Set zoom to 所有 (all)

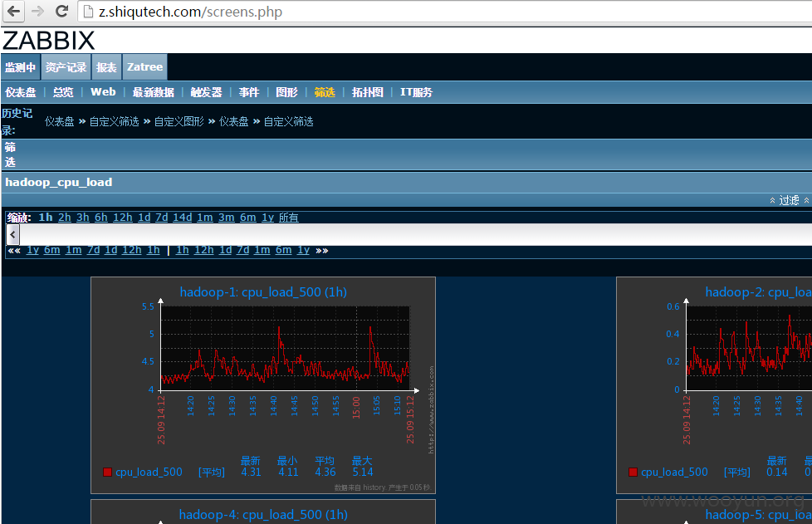[x=288, y=218]
